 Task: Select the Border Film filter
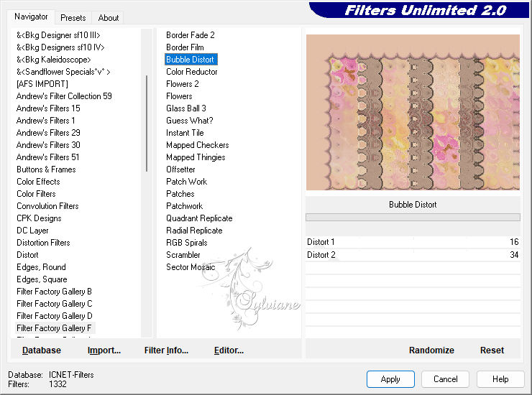click(x=185, y=47)
